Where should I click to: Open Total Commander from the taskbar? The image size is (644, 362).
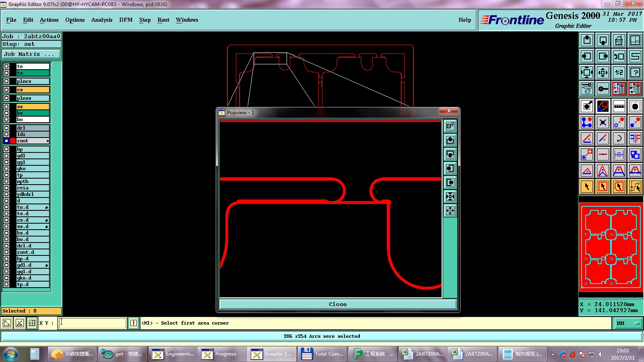[x=323, y=354]
